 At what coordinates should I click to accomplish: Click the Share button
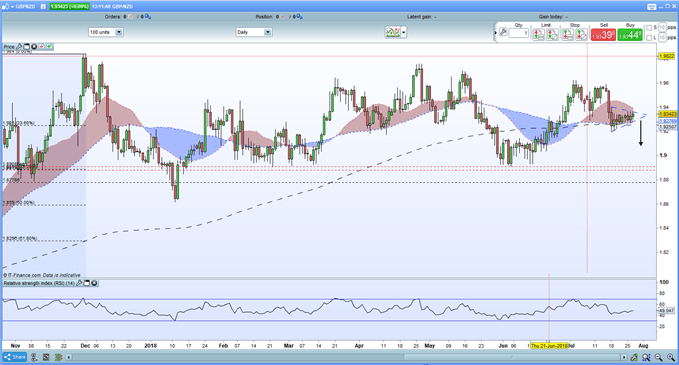pyautogui.click(x=15, y=357)
